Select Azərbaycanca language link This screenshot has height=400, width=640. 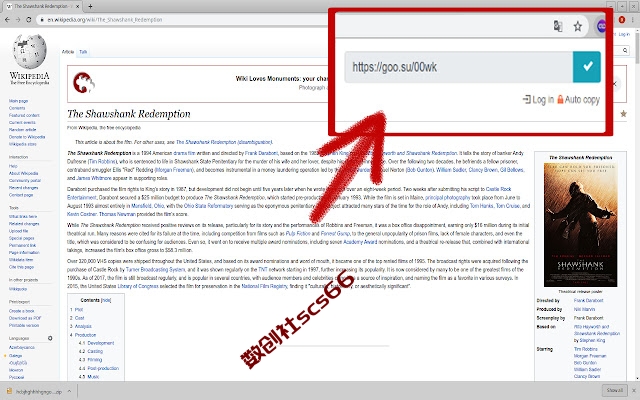[x=22, y=347]
